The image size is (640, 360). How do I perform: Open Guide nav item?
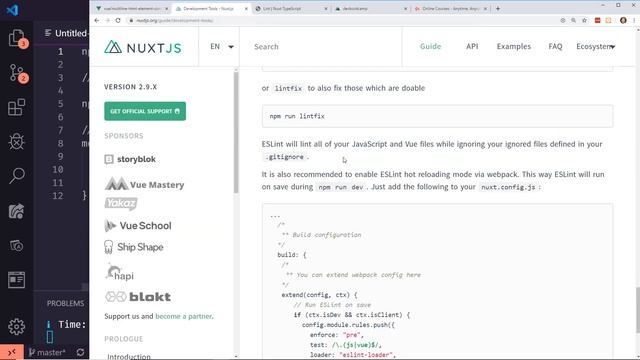pos(431,47)
